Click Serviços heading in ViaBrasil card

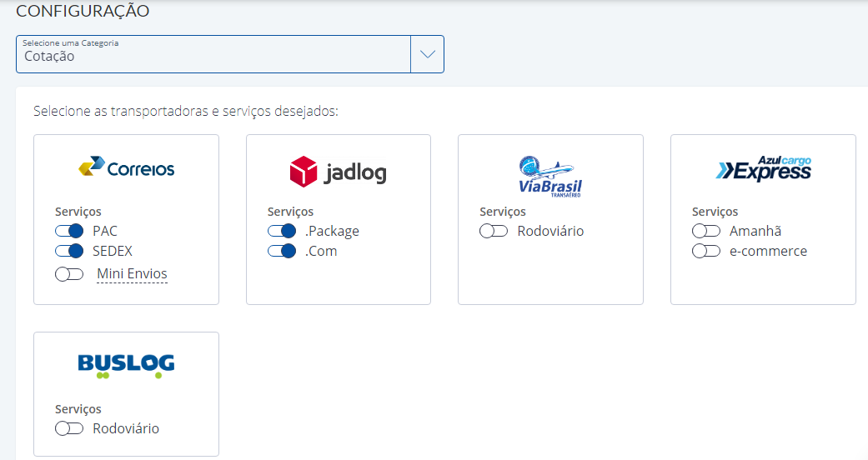coord(503,212)
